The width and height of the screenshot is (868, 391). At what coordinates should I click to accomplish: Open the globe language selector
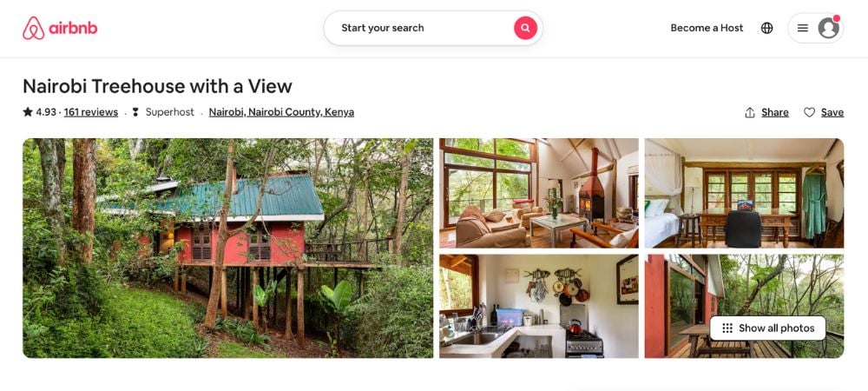point(766,28)
